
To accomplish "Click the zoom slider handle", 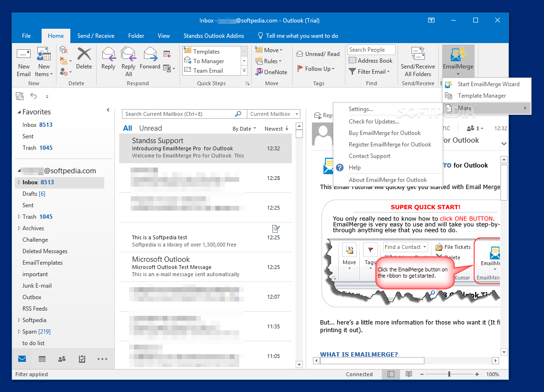I will point(449,374).
